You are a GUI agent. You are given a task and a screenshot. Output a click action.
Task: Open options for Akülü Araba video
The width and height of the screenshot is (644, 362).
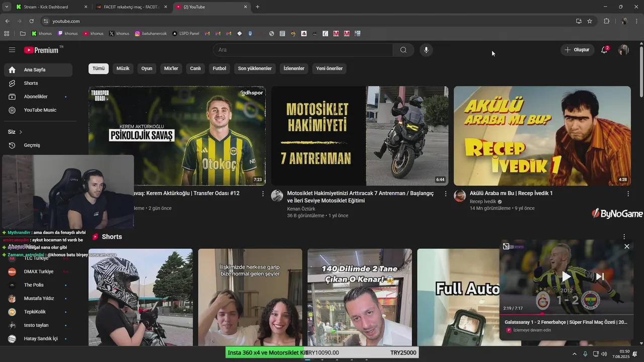[628, 194]
